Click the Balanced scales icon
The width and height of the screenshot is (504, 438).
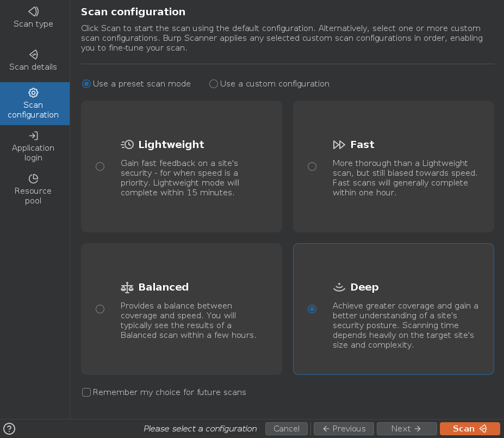[127, 287]
